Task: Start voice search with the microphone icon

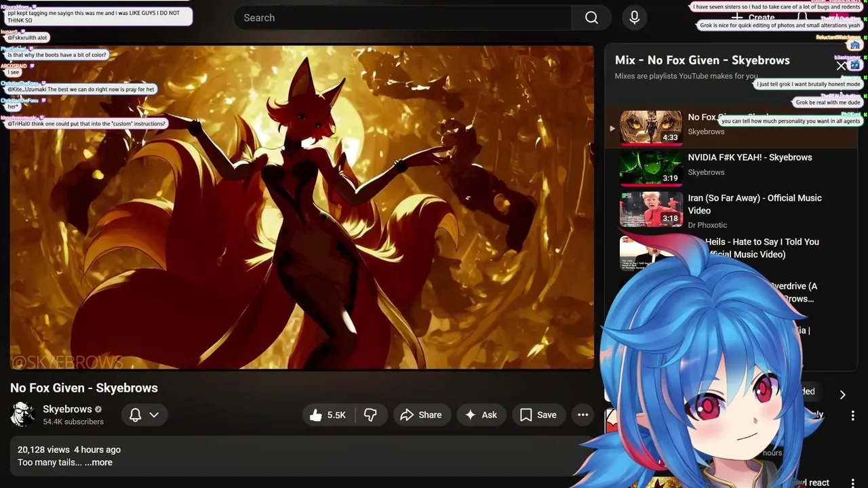Action: [x=635, y=18]
